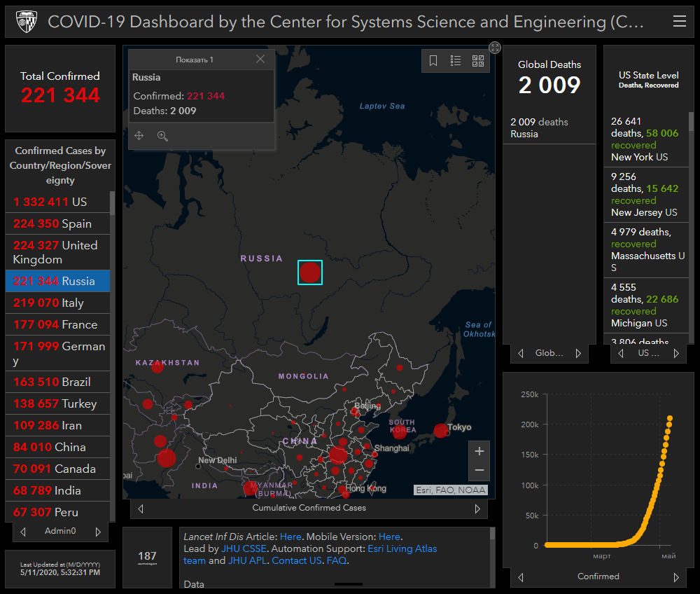Select Germany in confirmed cases list

(57, 353)
